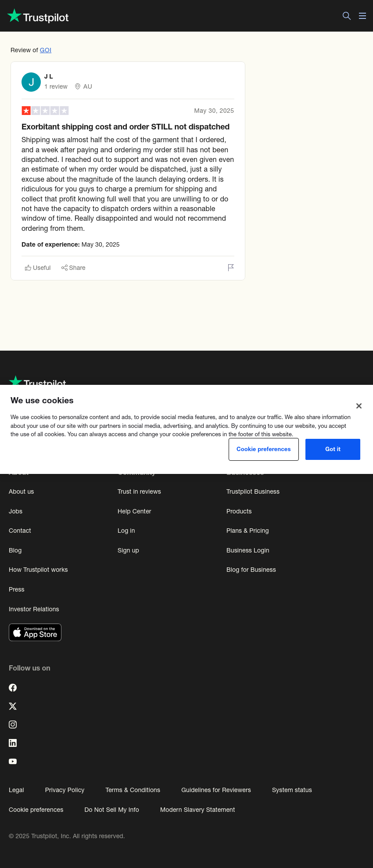Open Trust in reviews link
The height and width of the screenshot is (868, 373).
pos(139,491)
